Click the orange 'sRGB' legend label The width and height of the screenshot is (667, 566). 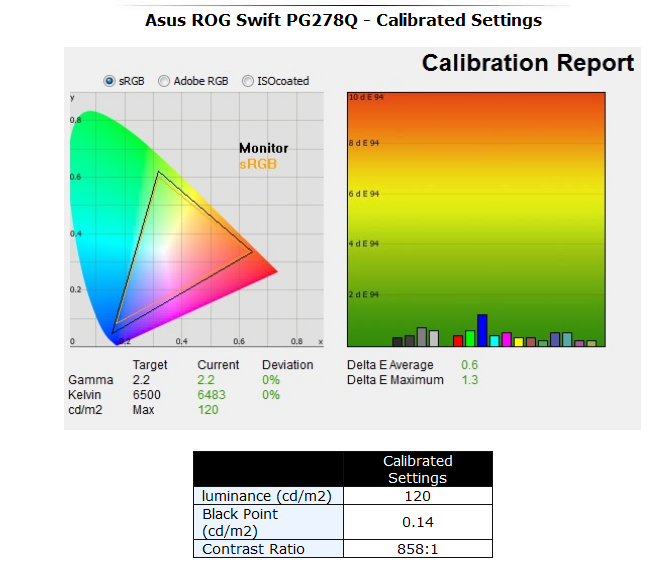coord(258,164)
